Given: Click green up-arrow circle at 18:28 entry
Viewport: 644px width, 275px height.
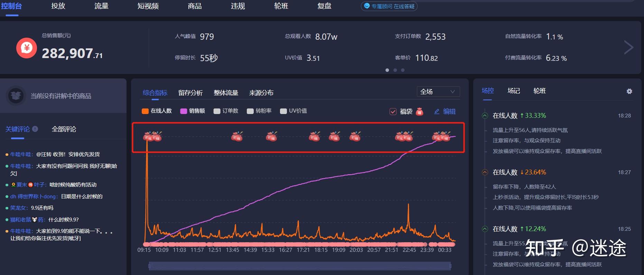Looking at the screenshot, I should (485, 115).
